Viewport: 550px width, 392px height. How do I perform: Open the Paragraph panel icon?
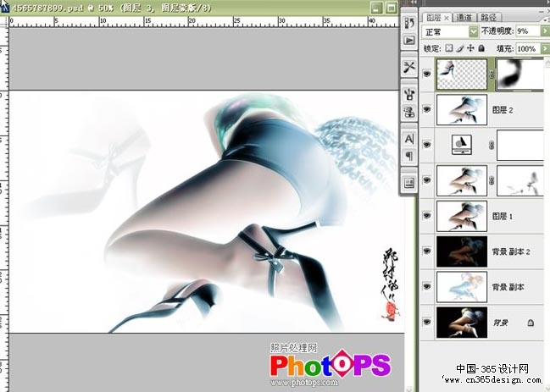tap(409, 156)
